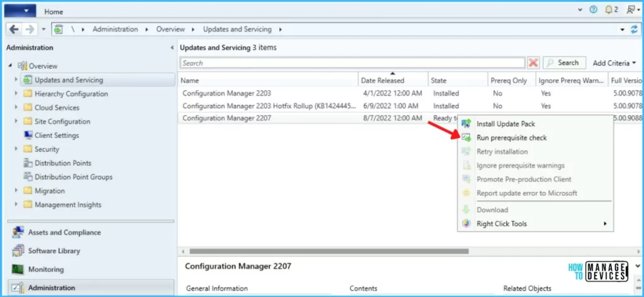Expand the Hierarchy Configuration folder

point(16,94)
